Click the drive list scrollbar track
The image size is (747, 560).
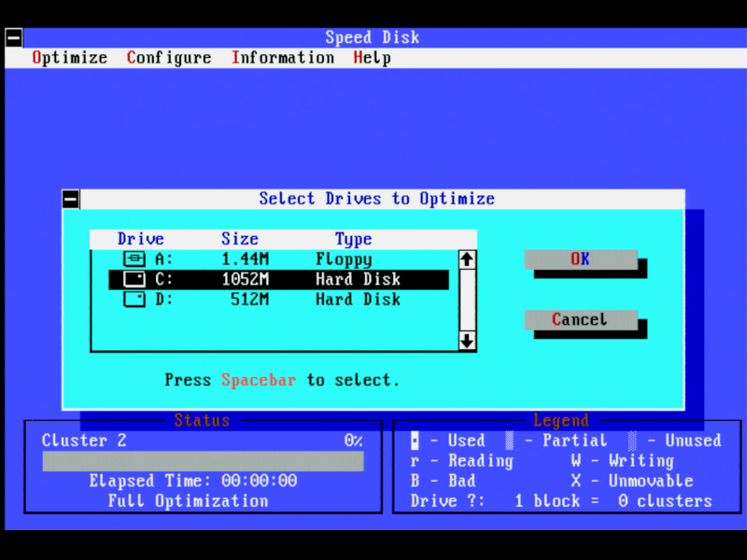point(467,301)
